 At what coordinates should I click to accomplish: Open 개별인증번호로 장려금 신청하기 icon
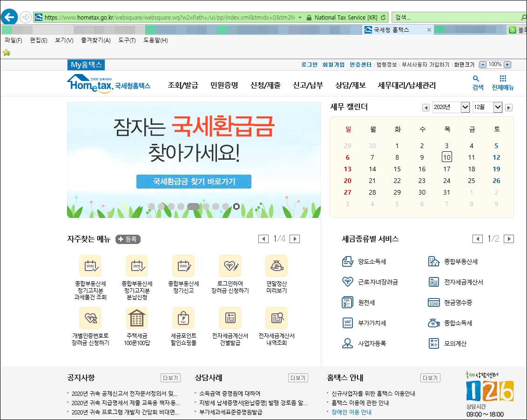point(90,318)
